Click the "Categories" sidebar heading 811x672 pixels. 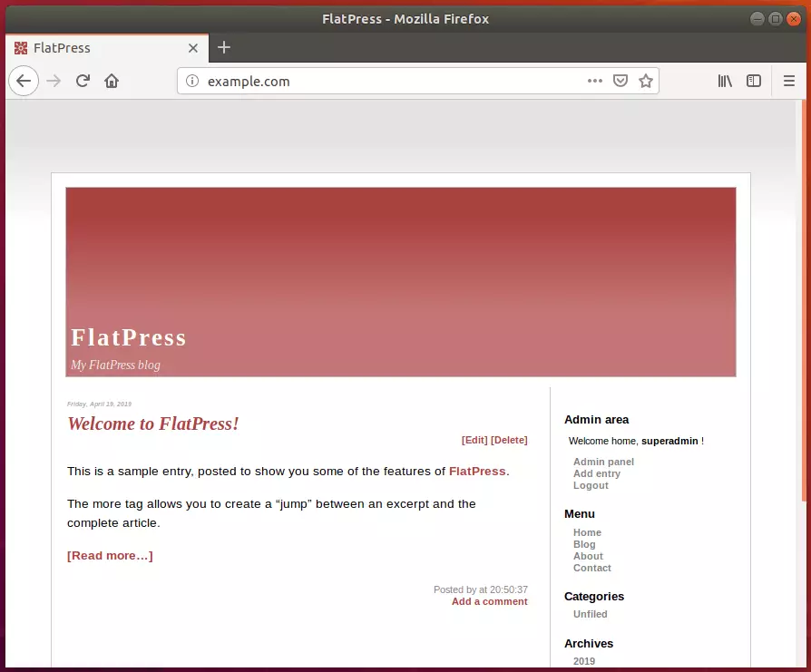coord(594,597)
